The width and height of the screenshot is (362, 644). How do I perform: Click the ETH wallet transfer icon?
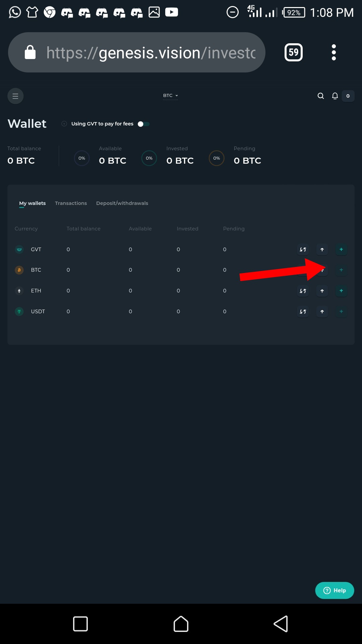point(303,291)
